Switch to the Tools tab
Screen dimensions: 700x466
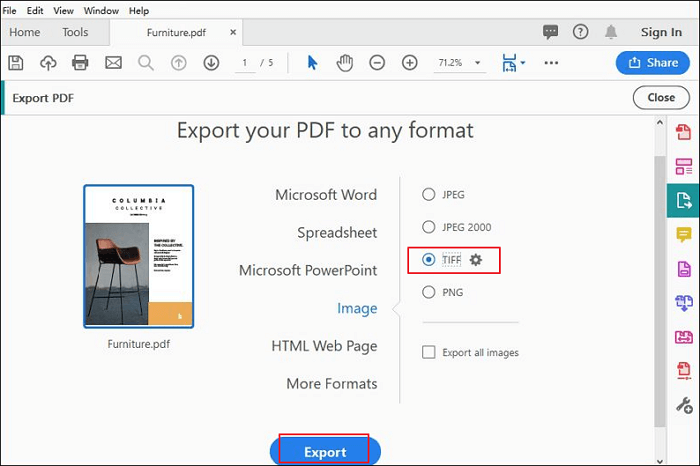pos(75,32)
